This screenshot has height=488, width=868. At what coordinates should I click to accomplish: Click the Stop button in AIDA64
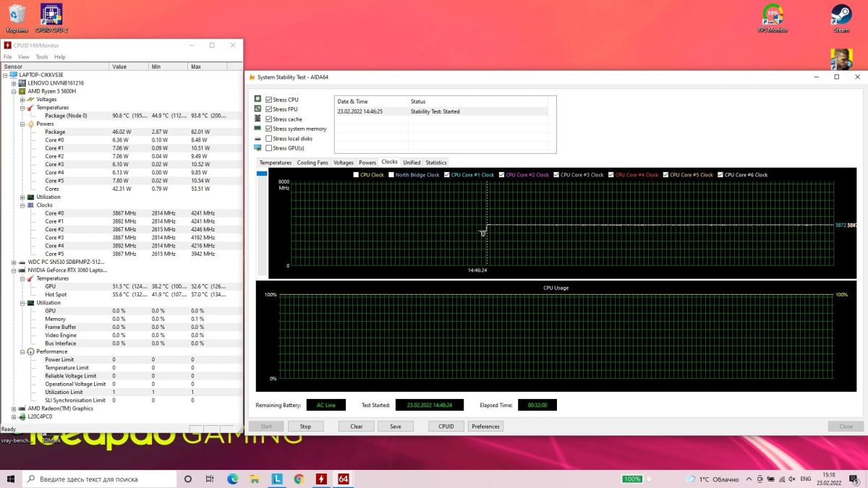(x=305, y=427)
